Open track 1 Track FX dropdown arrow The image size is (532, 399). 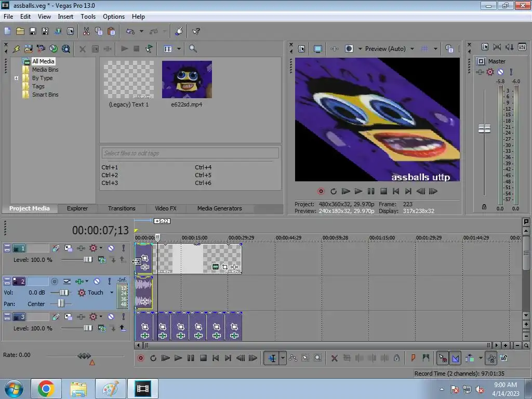pyautogui.click(x=101, y=248)
